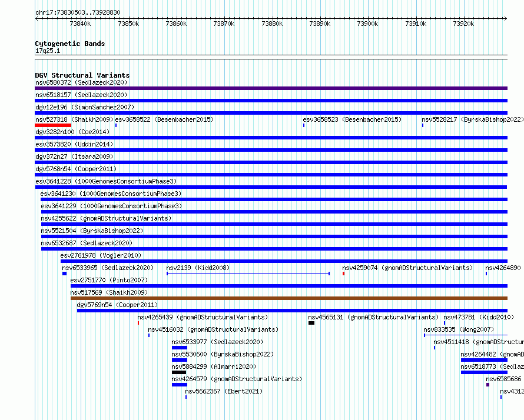Click blue nsv6533977 variant bar
Viewport: 524px width, 420px height.
(180, 348)
